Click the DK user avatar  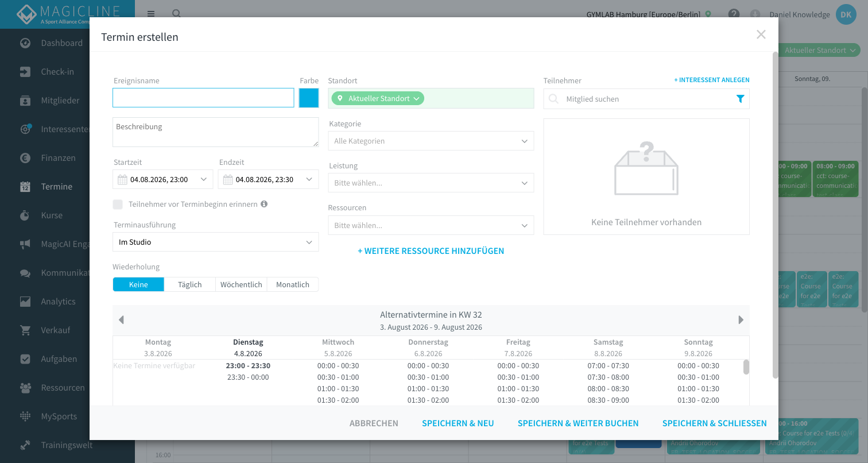846,14
